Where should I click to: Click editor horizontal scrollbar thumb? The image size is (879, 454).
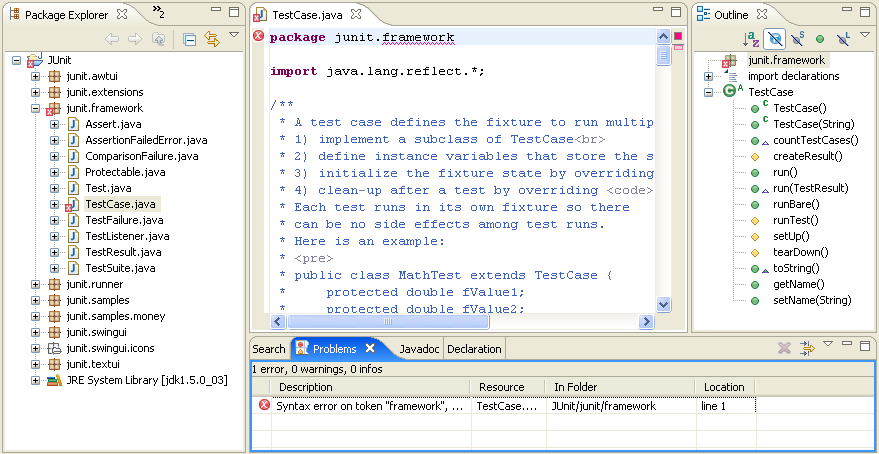tap(387, 322)
